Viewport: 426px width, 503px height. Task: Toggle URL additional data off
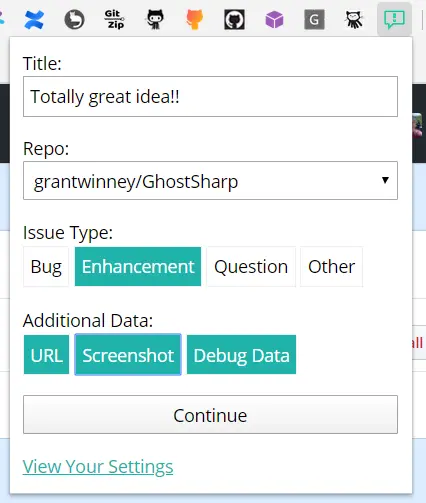point(46,355)
